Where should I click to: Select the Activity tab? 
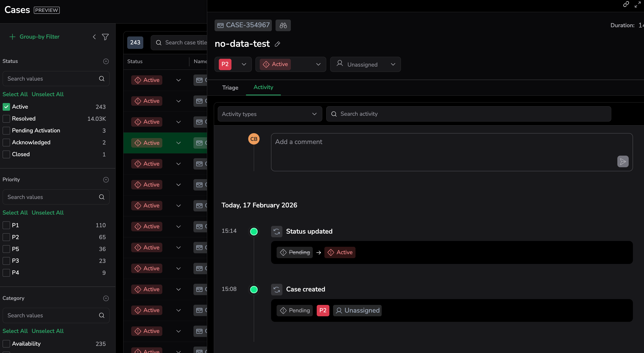point(263,87)
